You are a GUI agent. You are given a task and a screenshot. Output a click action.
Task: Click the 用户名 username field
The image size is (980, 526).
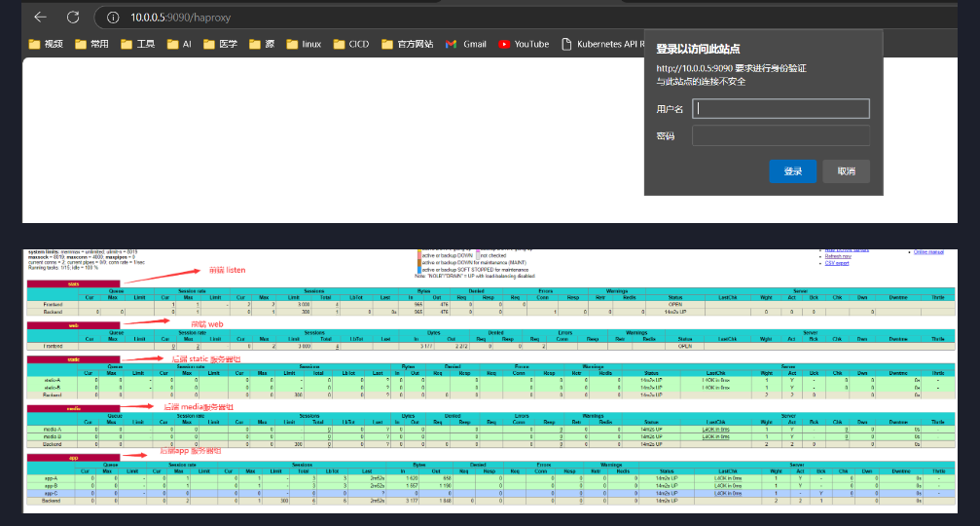point(780,109)
